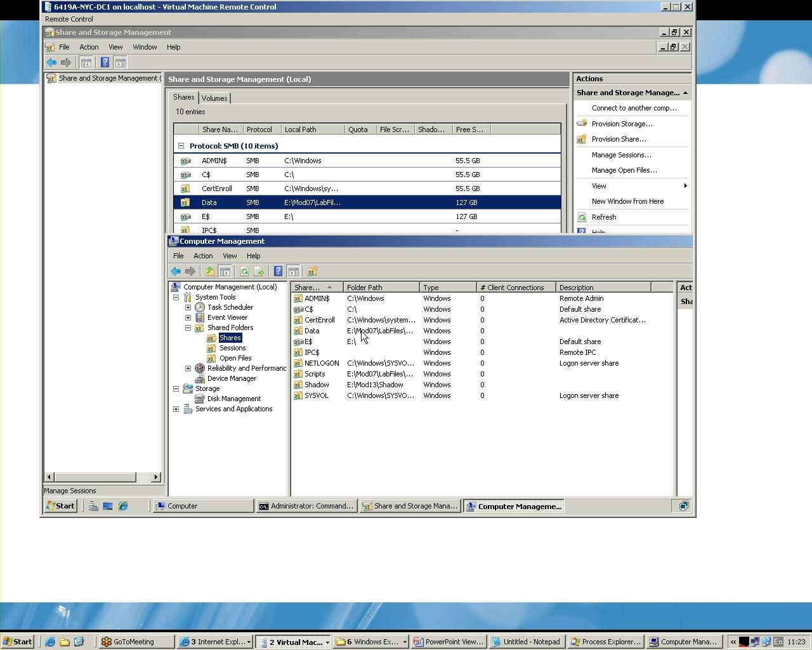
Task: Select Sessions under Shared Folders
Action: [x=232, y=348]
